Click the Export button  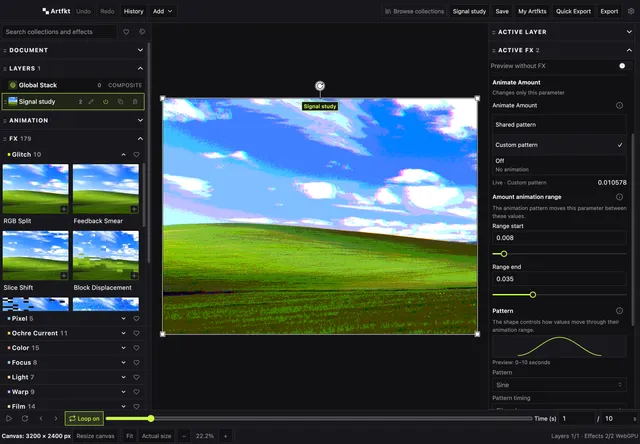coord(609,11)
